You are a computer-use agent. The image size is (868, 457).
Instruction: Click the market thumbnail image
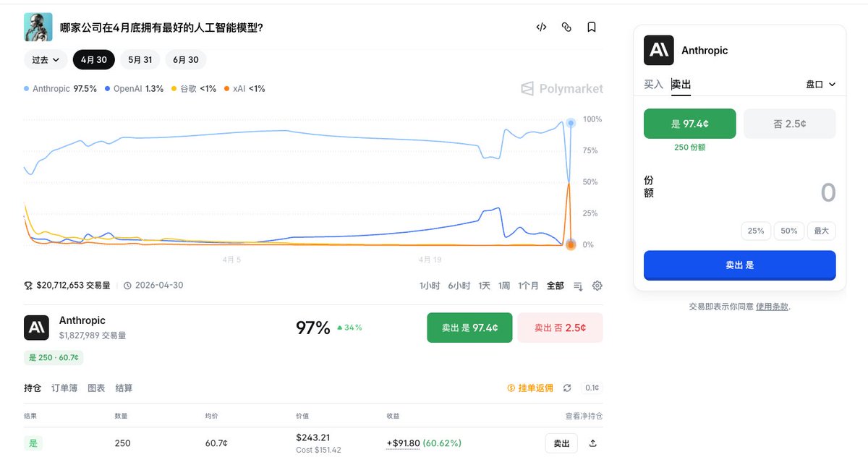point(38,27)
